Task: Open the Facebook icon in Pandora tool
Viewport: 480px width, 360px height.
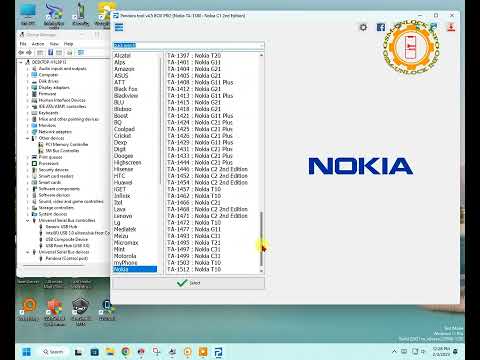Action: click(x=381, y=27)
